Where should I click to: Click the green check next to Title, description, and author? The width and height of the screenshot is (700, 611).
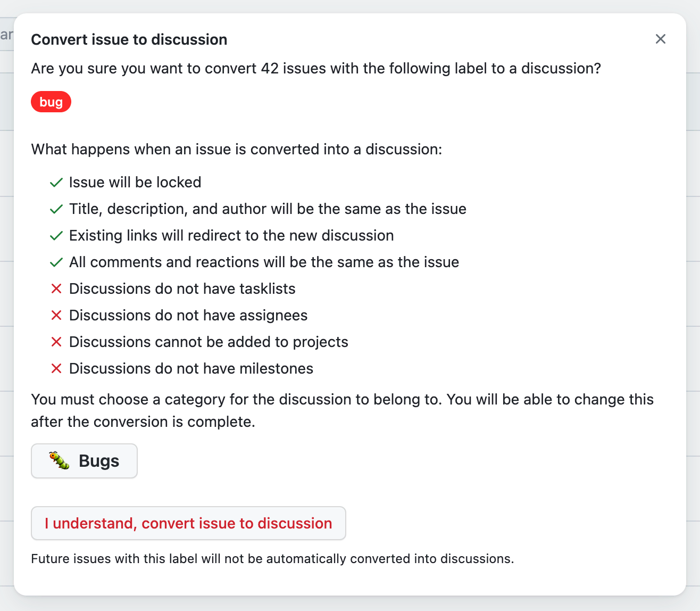[56, 209]
